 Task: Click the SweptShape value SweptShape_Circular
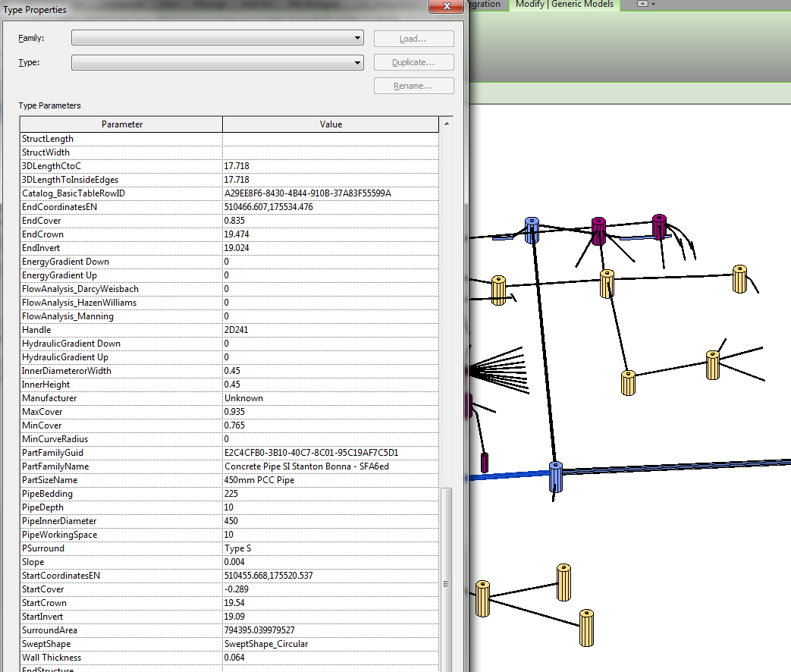[x=266, y=642]
